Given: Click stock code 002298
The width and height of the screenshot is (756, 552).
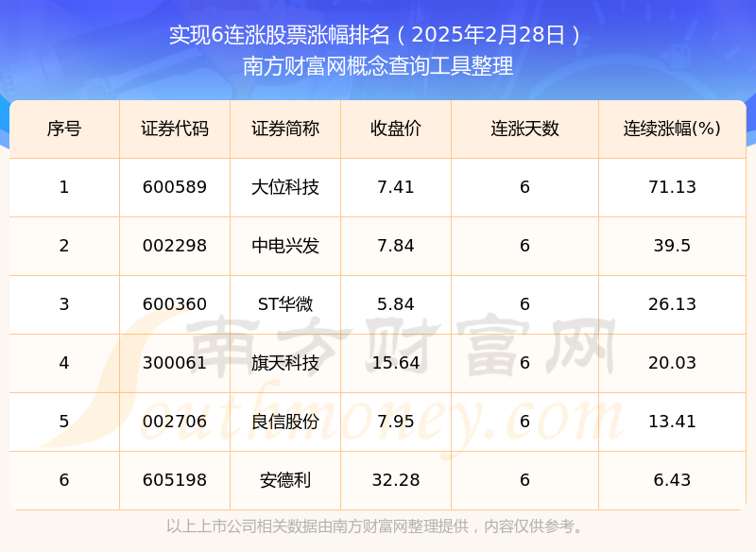Looking at the screenshot, I should (175, 246).
